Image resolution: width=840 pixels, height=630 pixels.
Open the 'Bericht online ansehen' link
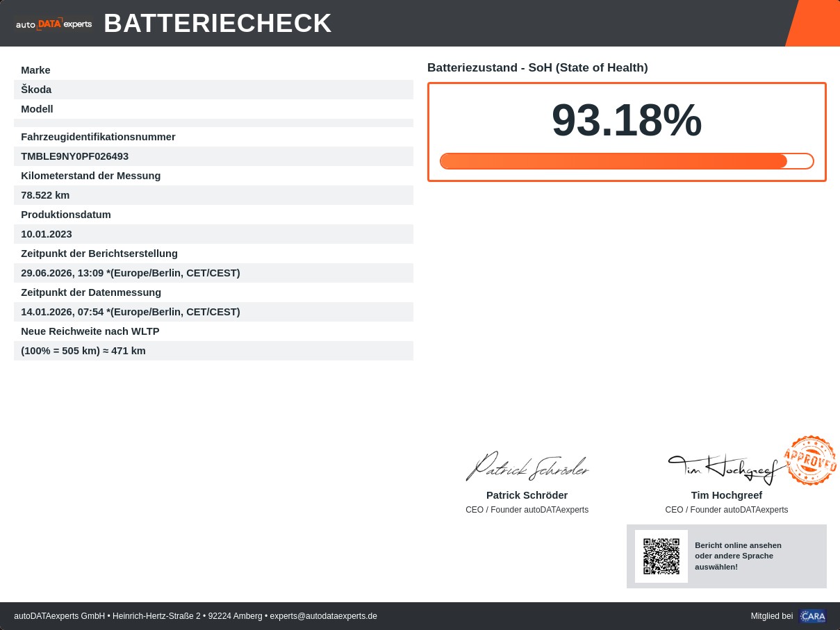pyautogui.click(x=738, y=556)
